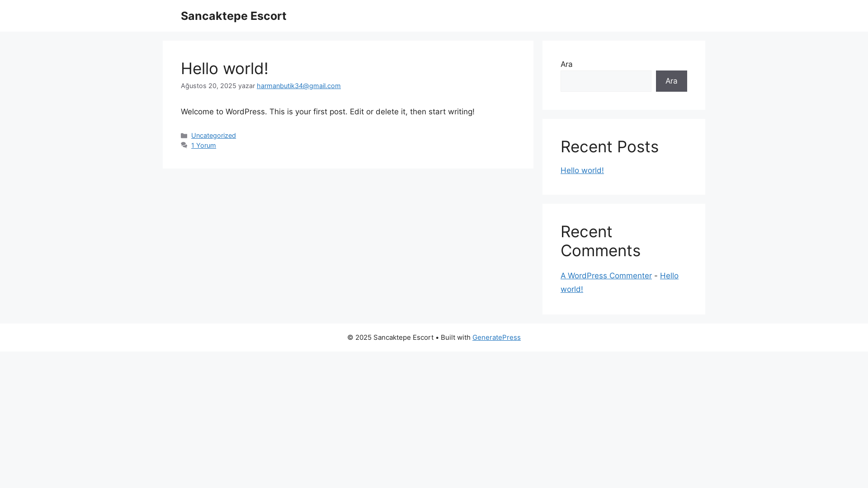Click the Ara label above search field
This screenshot has height=488, width=868.
point(566,64)
